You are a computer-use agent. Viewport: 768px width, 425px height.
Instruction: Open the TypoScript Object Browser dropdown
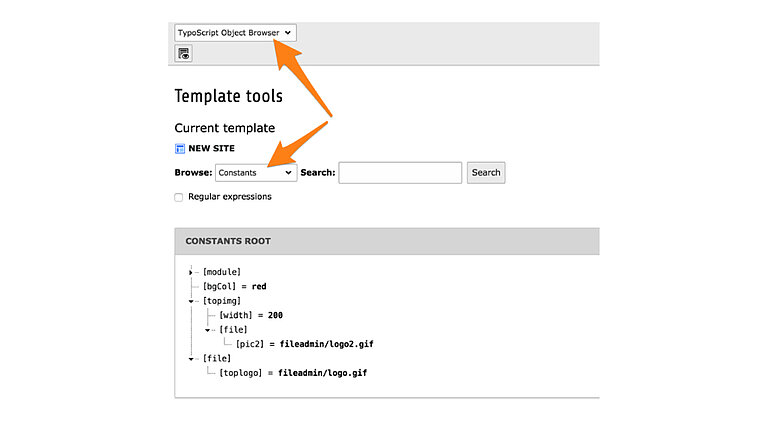235,33
